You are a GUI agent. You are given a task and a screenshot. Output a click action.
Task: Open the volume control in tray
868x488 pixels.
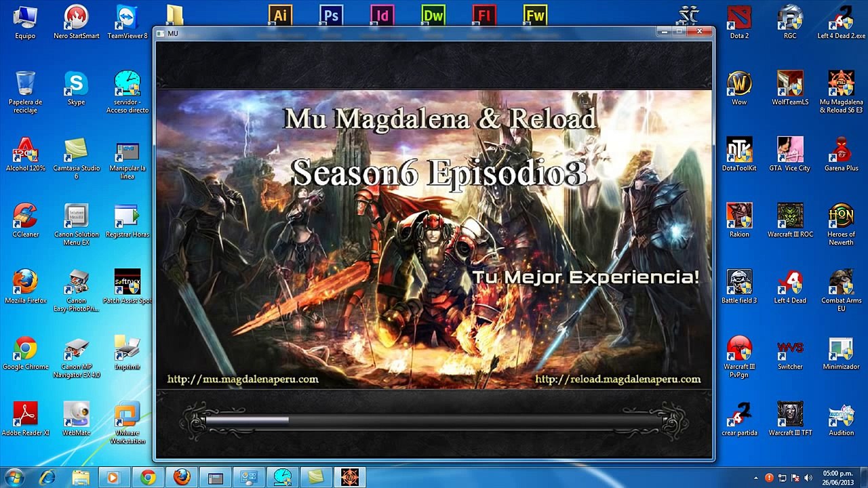click(808, 478)
